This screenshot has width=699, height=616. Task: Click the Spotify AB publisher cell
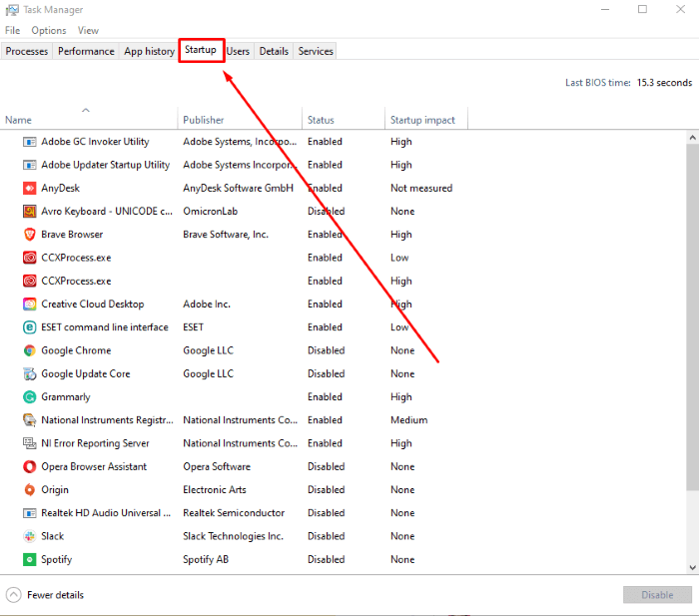206,559
